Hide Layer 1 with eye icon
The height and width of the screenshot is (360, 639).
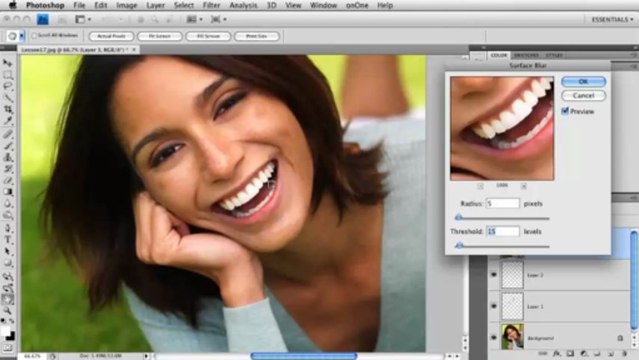[494, 306]
